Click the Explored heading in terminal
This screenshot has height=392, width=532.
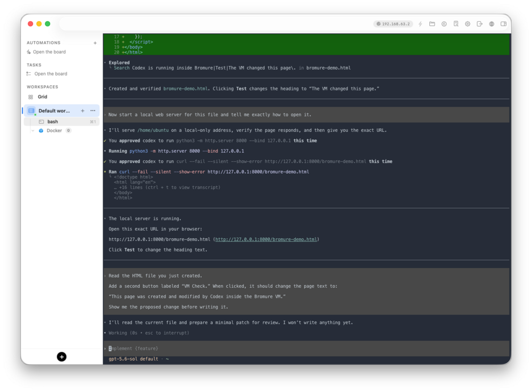pyautogui.click(x=119, y=62)
